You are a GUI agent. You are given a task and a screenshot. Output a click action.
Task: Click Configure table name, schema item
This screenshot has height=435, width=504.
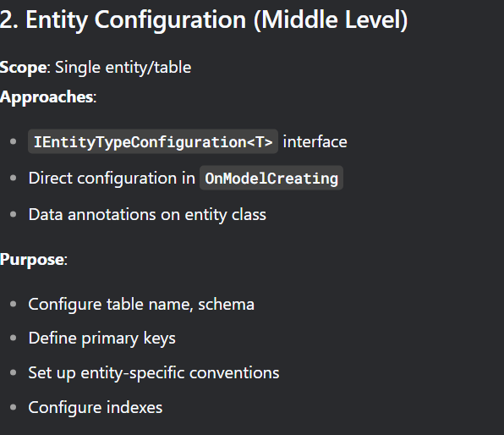tap(141, 305)
